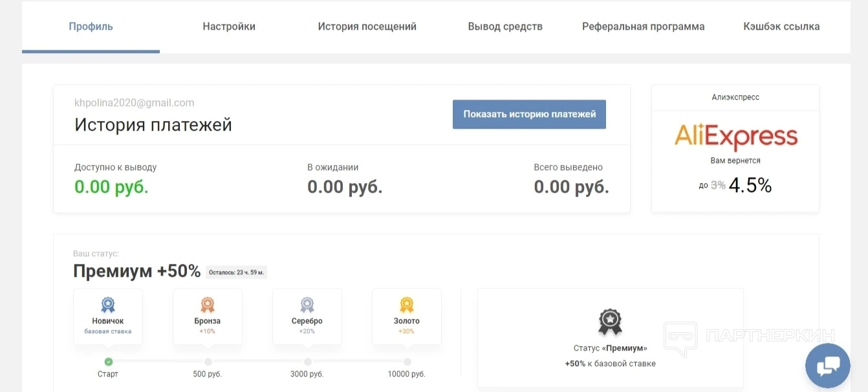Click the Показать историю платежей button
Screen dimensions: 868x392
(x=529, y=114)
